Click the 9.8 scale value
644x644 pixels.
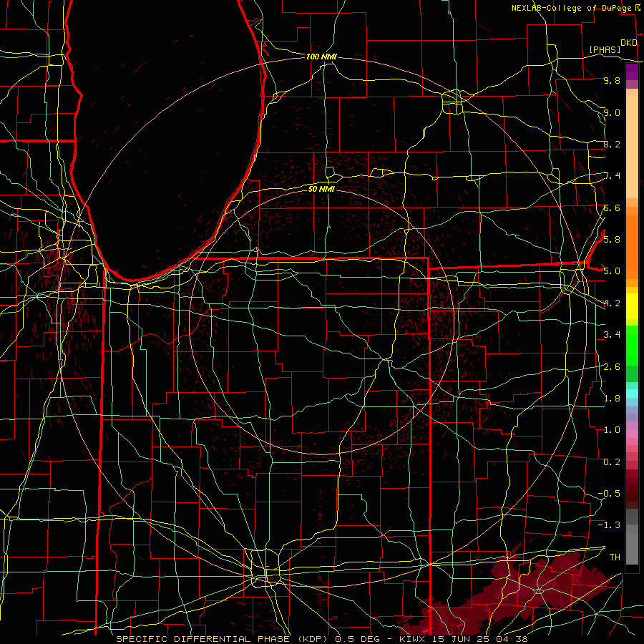pyautogui.click(x=612, y=80)
